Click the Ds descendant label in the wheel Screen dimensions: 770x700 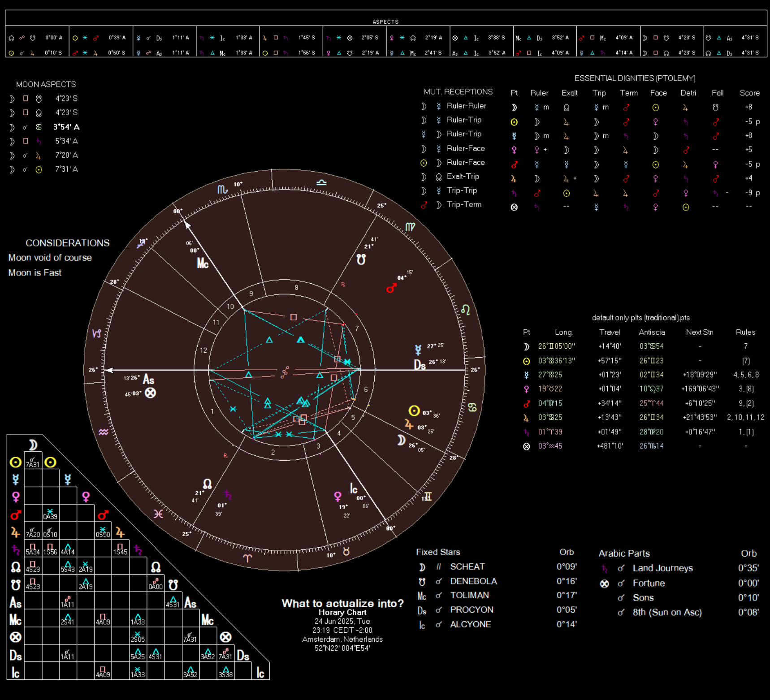(420, 365)
